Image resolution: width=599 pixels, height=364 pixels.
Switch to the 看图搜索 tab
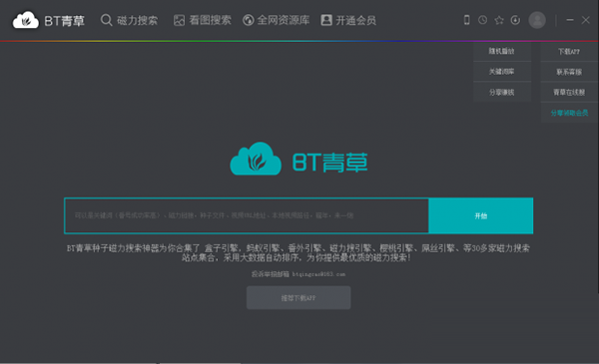(202, 20)
